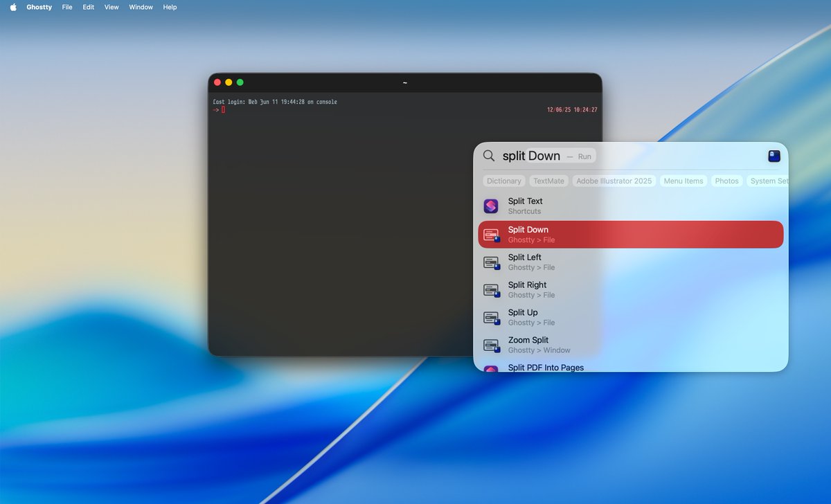Viewport: 831px width, 504px height.
Task: Click the Ghostty window title tilde
Action: (405, 83)
